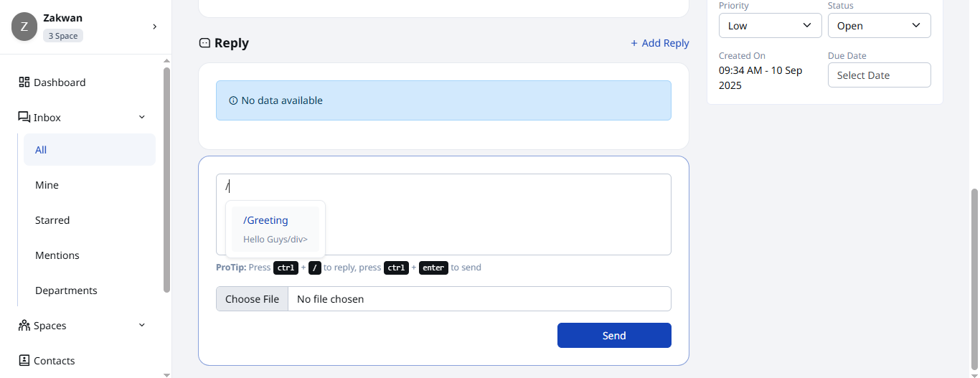Go to Mentions in the inbox
Image resolution: width=980 pixels, height=378 pixels.
(57, 255)
